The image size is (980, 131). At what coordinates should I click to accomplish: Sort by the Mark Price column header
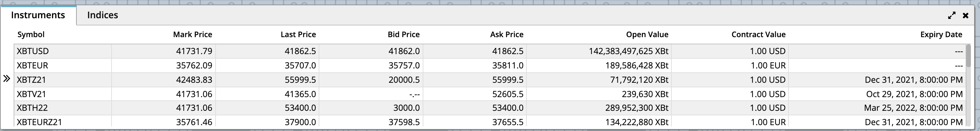coord(192,34)
